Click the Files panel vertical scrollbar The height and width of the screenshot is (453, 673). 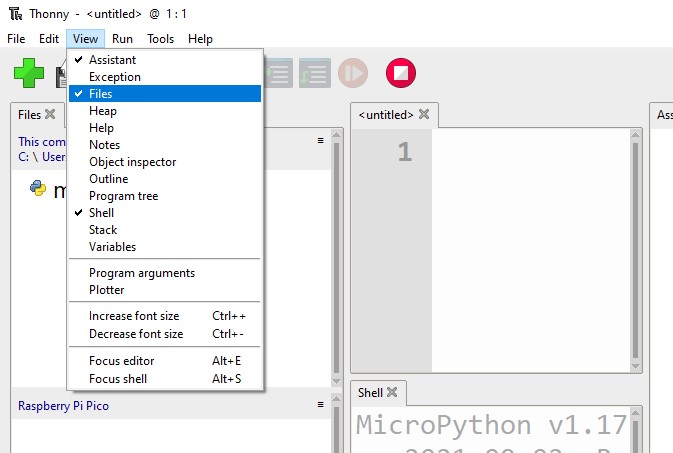[336, 258]
